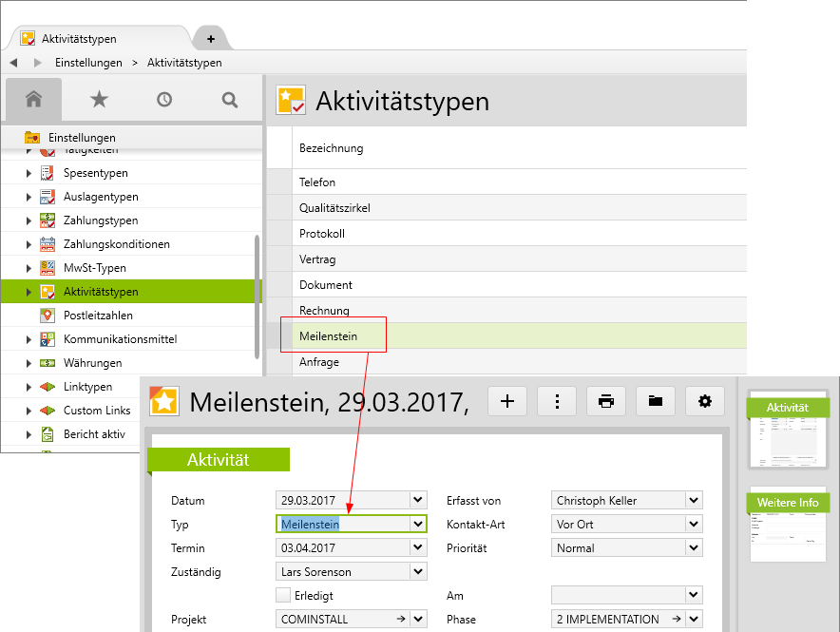Click the gear settings icon button
840x632 pixels.
704,401
